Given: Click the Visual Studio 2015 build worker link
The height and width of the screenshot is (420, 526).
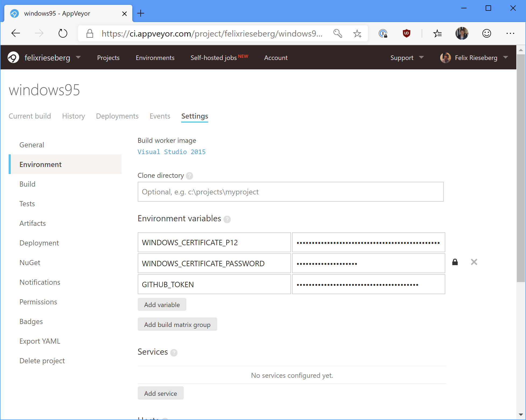Looking at the screenshot, I should (x=172, y=152).
